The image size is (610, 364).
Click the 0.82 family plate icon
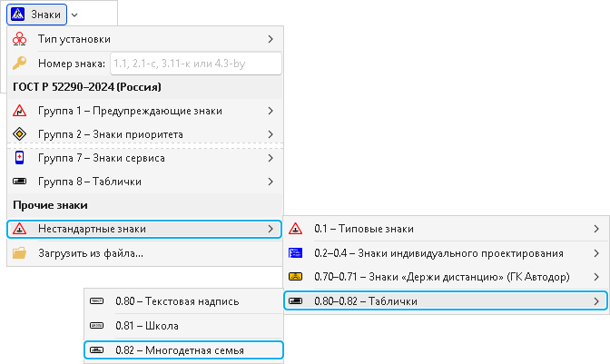coord(97,350)
